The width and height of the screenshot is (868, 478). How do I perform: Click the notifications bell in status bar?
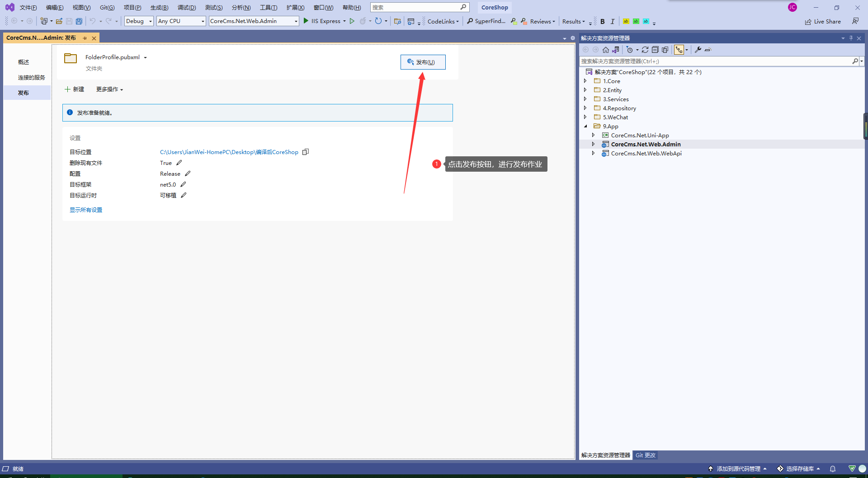click(833, 469)
